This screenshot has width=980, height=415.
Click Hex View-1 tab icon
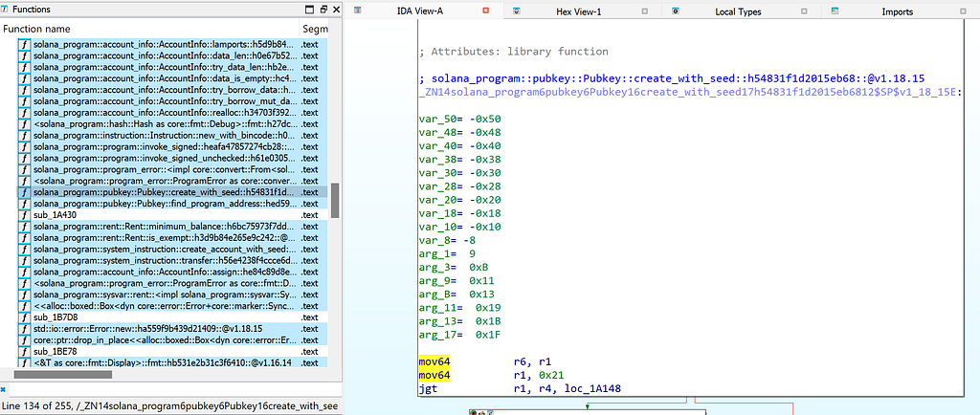coord(516,11)
